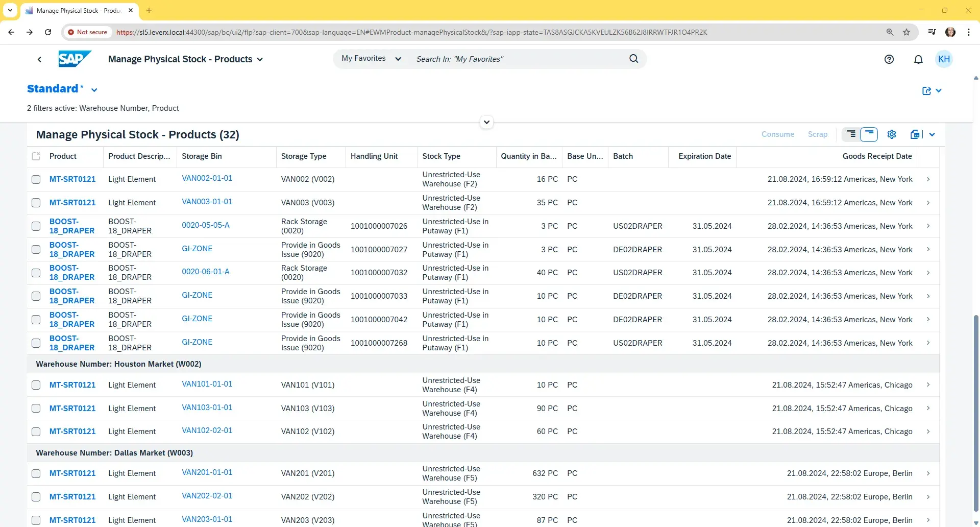
Task: Select checkbox for handling unit 1001000007027 row
Action: coord(36,250)
